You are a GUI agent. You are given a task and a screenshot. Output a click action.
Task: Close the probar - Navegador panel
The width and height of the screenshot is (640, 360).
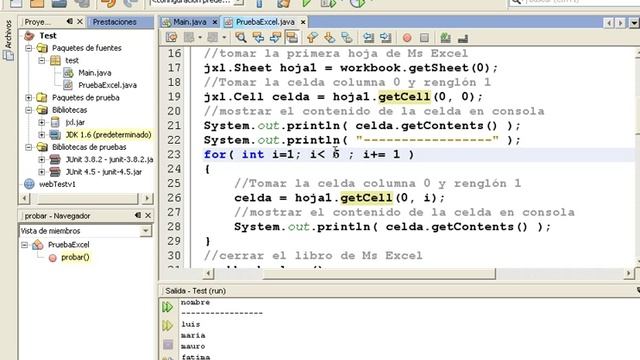point(148,215)
